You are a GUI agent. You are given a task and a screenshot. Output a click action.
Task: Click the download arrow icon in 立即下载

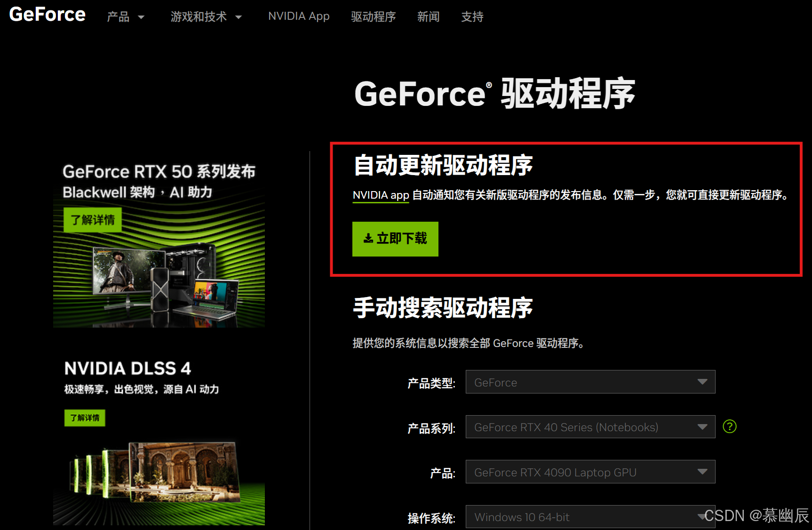[368, 239]
